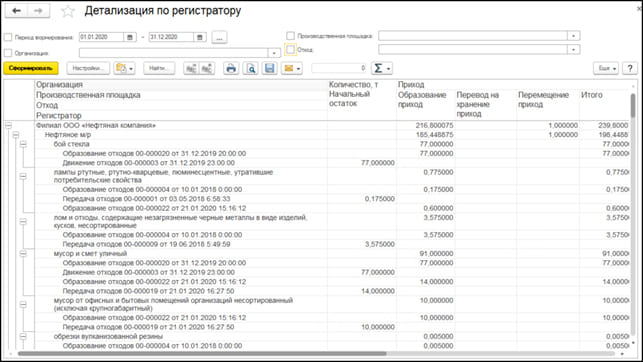Open help with the question mark button

point(630,68)
